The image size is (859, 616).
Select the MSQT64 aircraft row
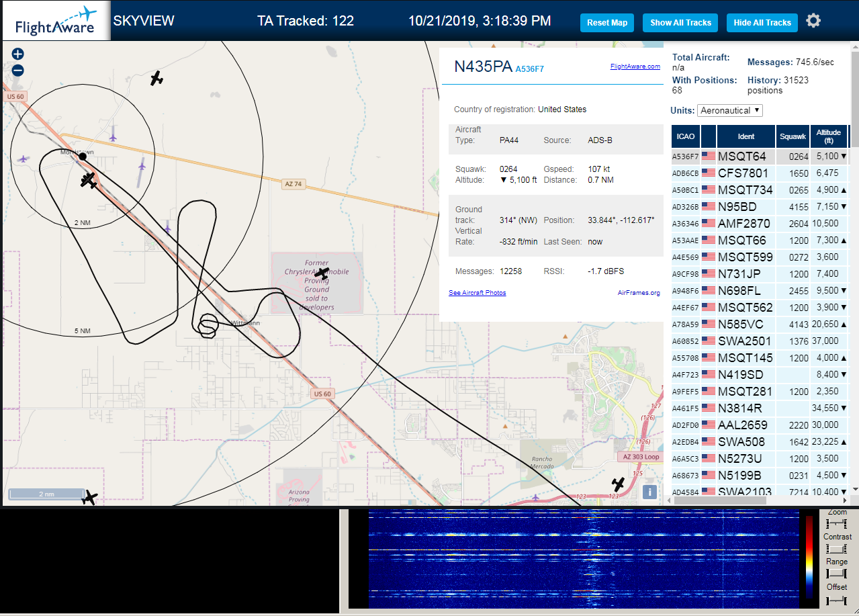pyautogui.click(x=760, y=156)
